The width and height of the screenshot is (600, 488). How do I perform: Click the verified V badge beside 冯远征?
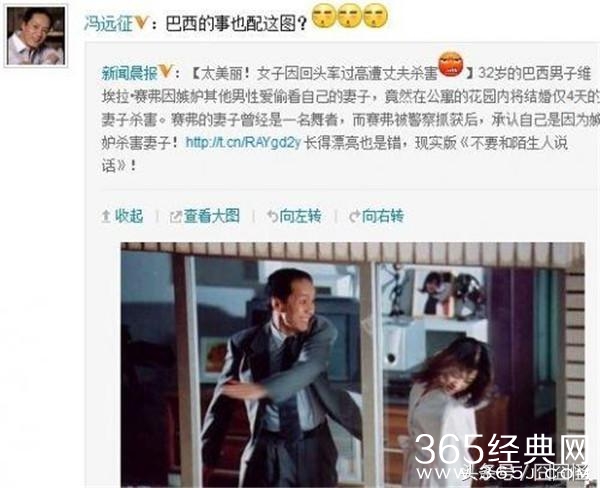pos(141,23)
